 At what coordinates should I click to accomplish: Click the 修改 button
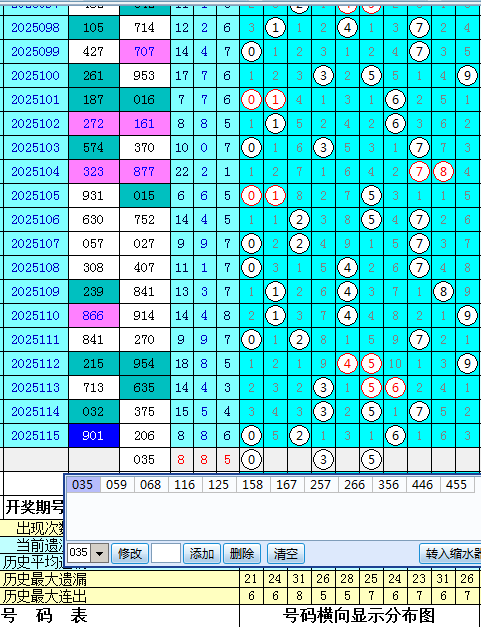(x=130, y=554)
